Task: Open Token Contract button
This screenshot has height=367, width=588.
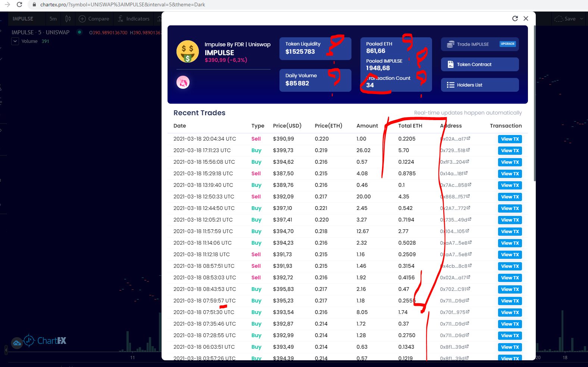Action: pos(480,64)
